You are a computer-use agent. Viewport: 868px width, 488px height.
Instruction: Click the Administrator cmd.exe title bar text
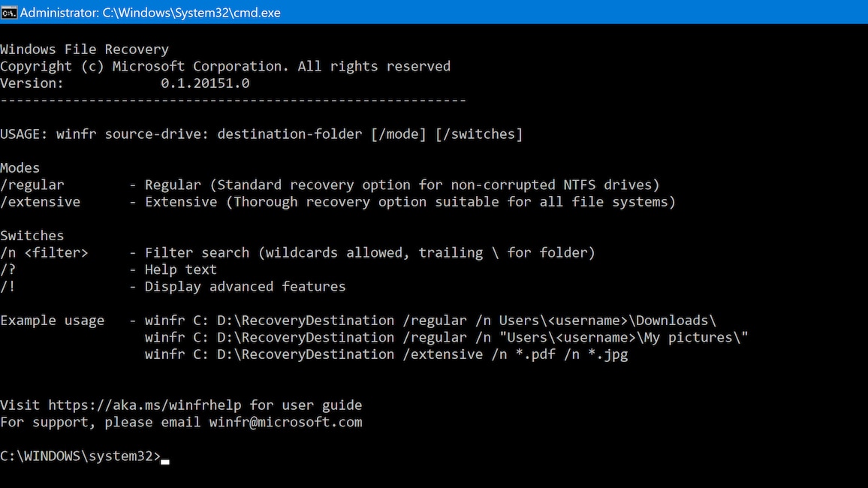(x=150, y=12)
